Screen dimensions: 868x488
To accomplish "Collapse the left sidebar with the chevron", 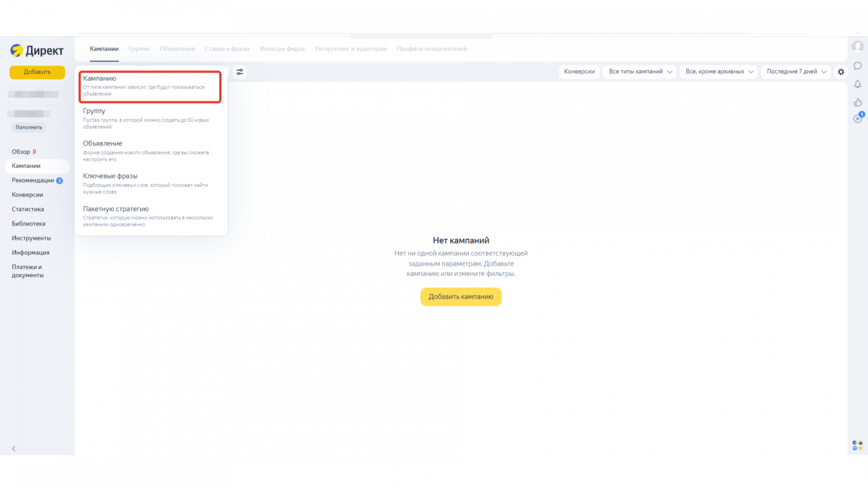I will point(14,448).
